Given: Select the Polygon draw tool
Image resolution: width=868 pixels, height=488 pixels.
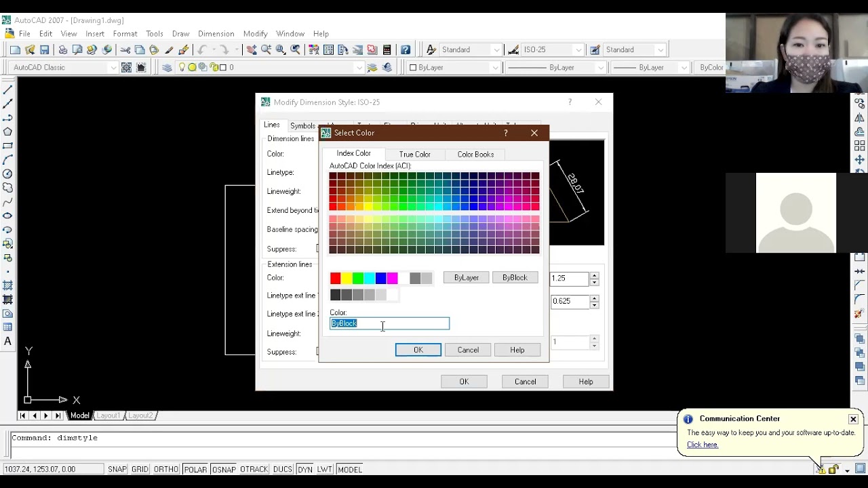Looking at the screenshot, I should pos(7,131).
